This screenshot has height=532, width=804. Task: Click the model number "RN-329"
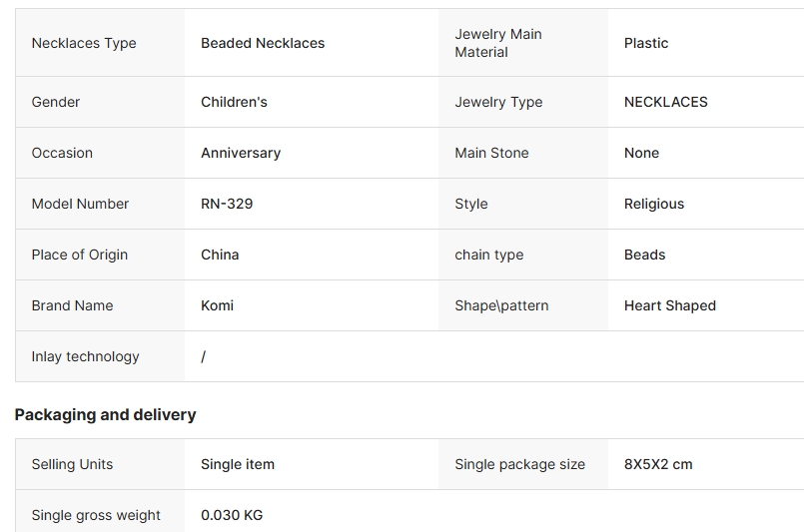(x=227, y=204)
